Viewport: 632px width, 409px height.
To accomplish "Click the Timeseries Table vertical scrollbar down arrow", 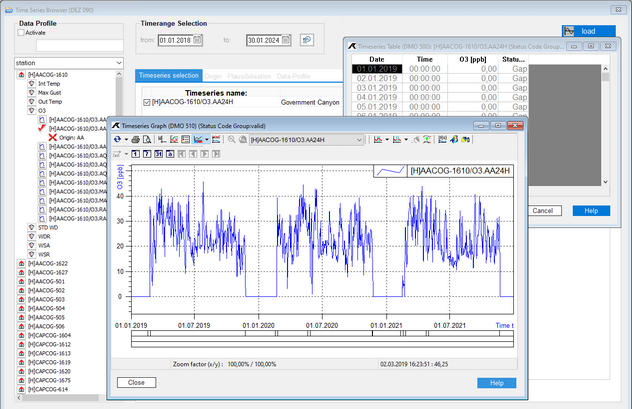I will (x=605, y=182).
